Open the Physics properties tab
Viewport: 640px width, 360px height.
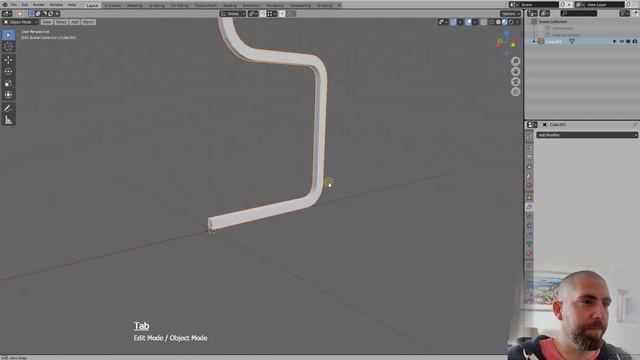[529, 226]
